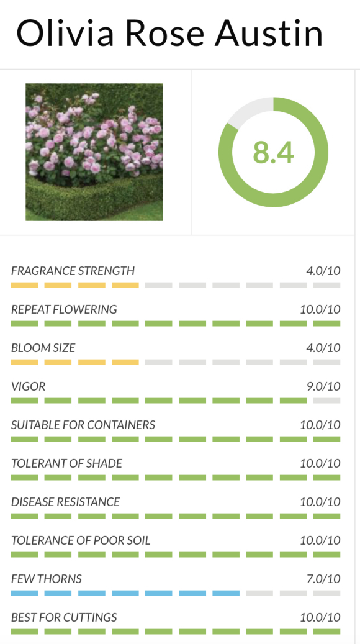Select the Repeat Flowering label
Viewport: 360px width, 644px height.
(x=64, y=309)
